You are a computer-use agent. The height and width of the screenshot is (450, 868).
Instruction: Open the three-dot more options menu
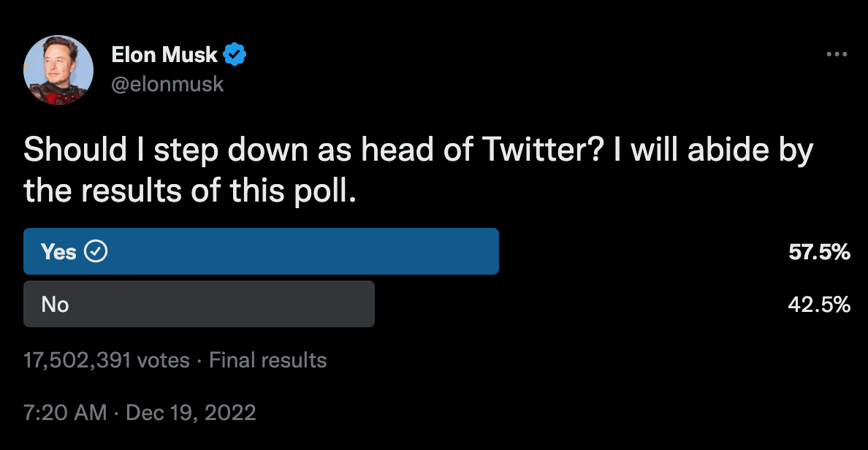[837, 55]
